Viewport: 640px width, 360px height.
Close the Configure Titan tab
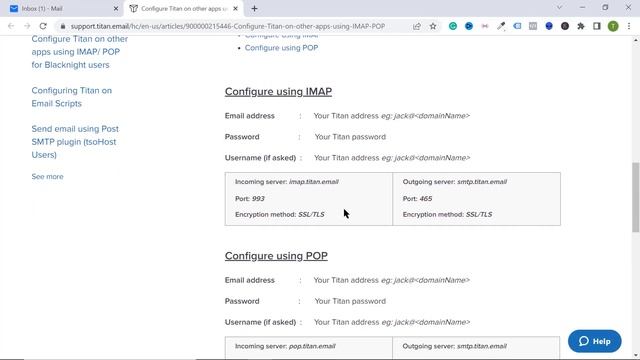[x=236, y=9]
